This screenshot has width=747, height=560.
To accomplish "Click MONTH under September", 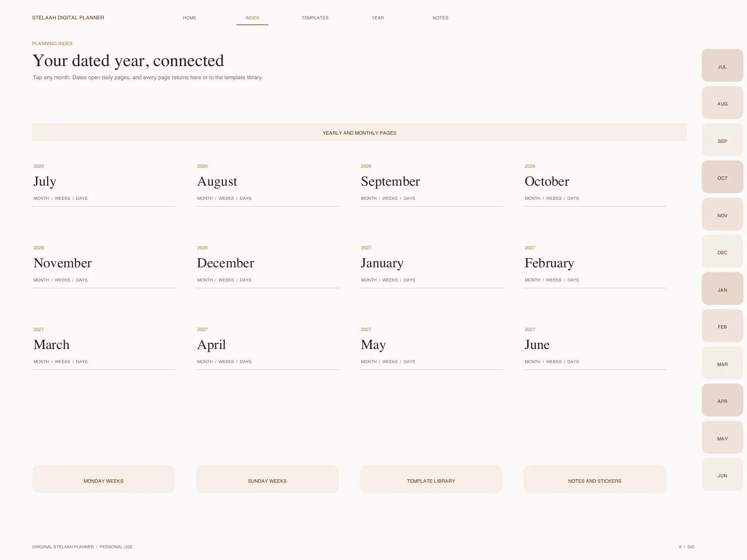I will (x=369, y=198).
